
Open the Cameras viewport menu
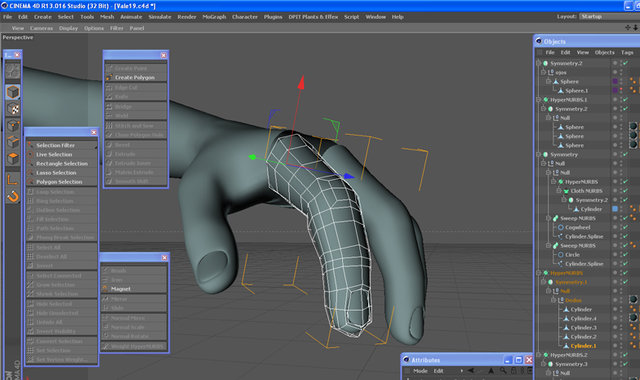pyautogui.click(x=41, y=28)
